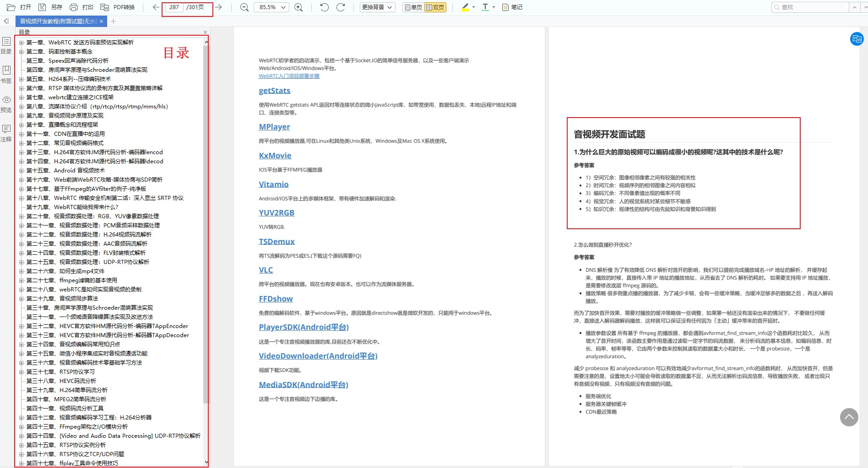Open the 笔记 notes tool
The height and width of the screenshot is (468, 868).
coord(512,7)
